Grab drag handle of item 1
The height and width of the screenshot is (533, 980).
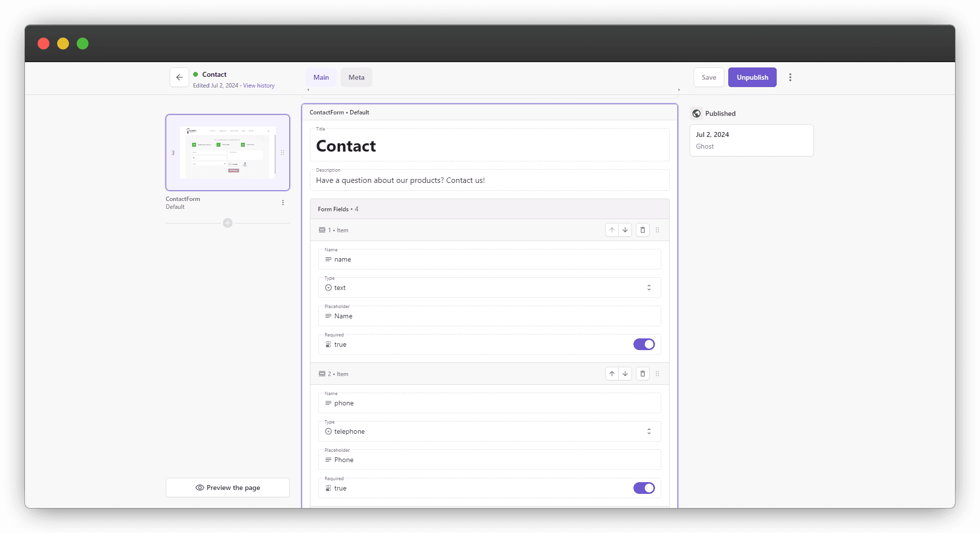pos(657,230)
